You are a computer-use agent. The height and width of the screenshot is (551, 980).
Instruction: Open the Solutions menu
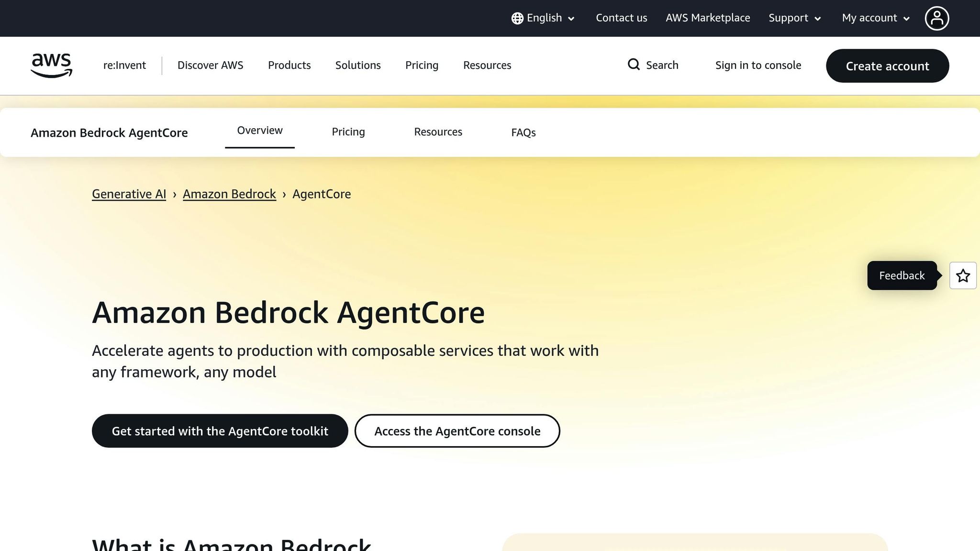[357, 65]
